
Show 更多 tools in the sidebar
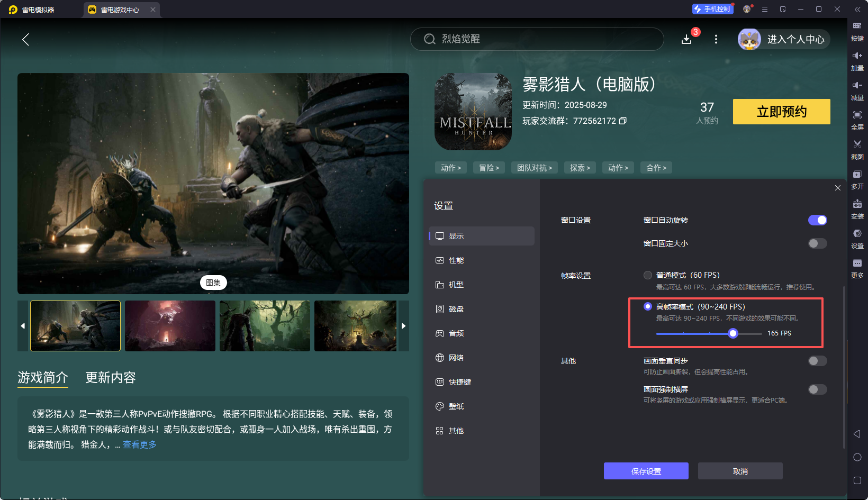tap(857, 269)
